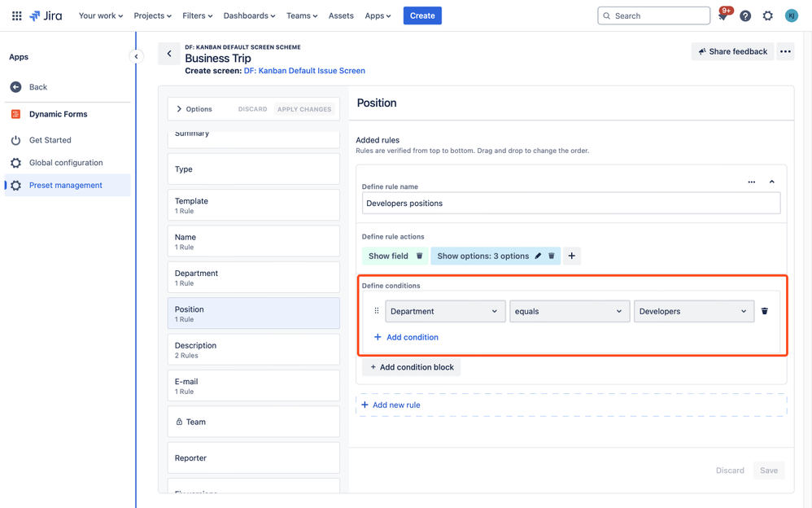This screenshot has width=812, height=508.
Task: Click the Save button
Action: click(x=769, y=471)
